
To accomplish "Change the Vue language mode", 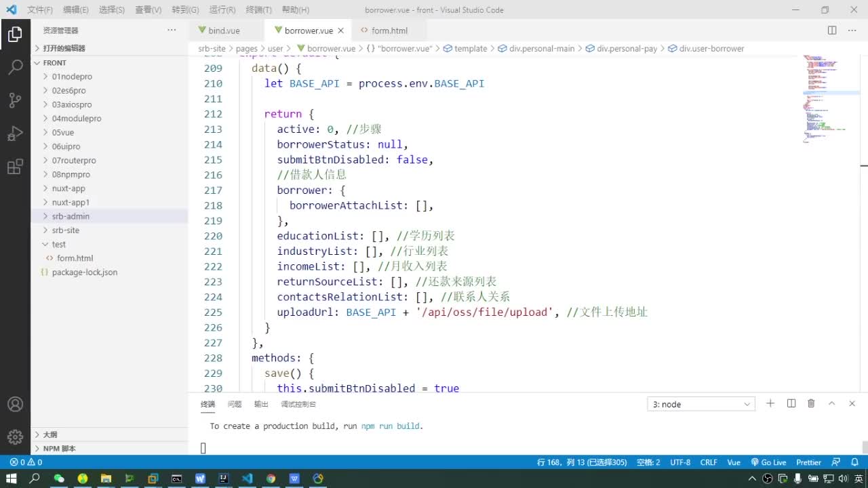I will (734, 462).
